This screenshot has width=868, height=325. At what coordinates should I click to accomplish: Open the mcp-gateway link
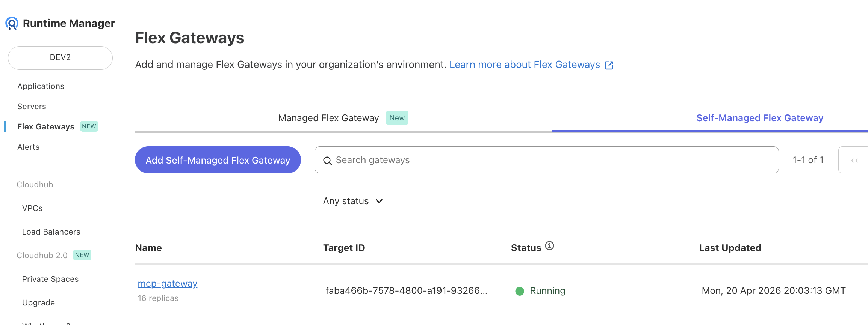pos(167,284)
